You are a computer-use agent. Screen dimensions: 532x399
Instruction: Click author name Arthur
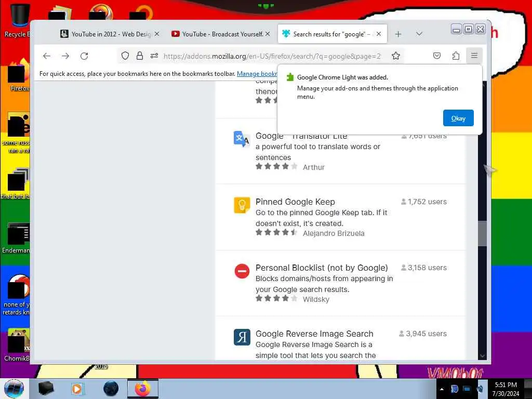[x=314, y=167]
